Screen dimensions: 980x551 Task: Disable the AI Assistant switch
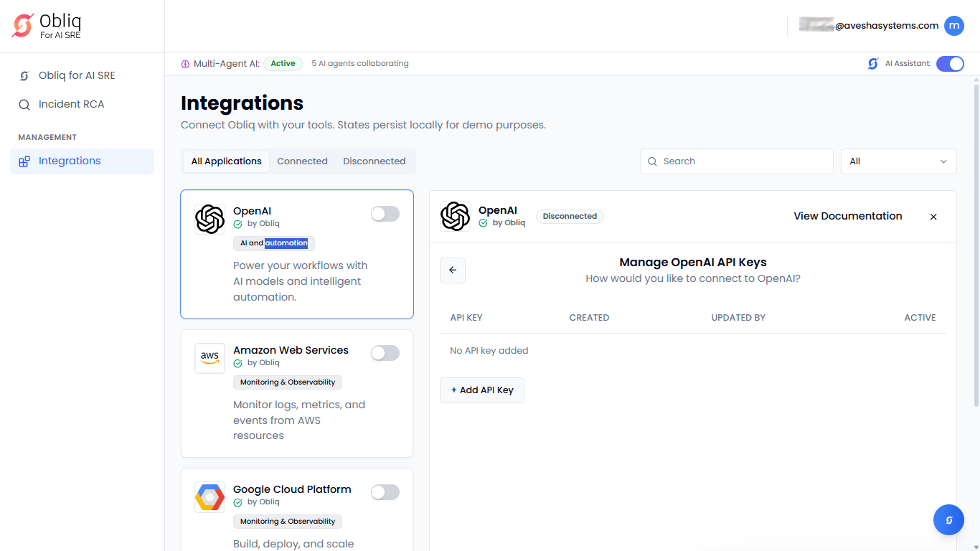coord(950,64)
